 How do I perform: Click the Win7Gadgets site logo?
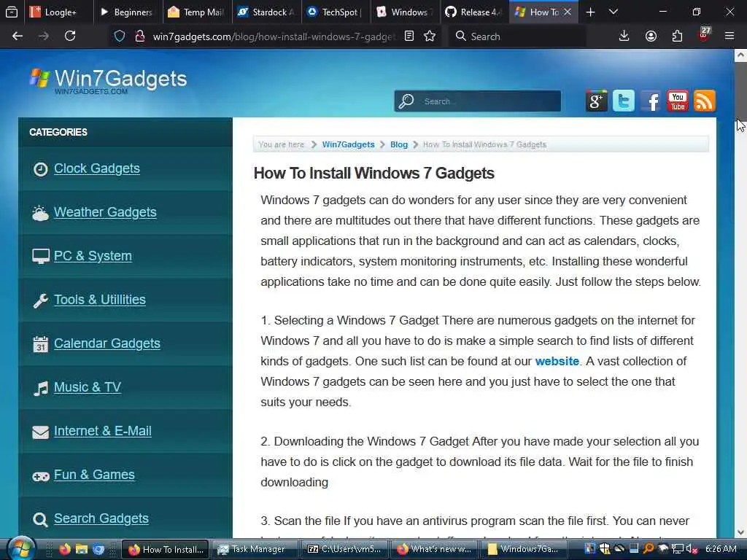pos(108,81)
